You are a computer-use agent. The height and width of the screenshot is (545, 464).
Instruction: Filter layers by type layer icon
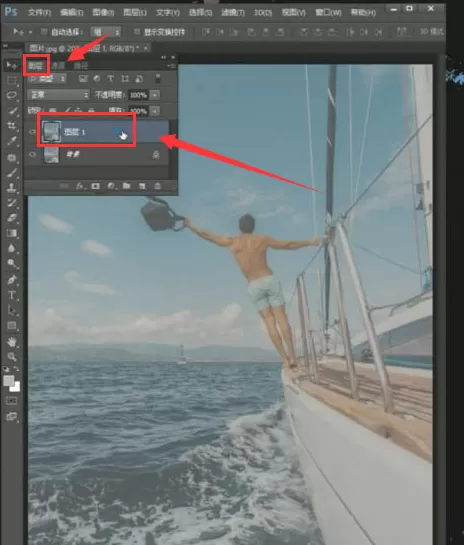111,79
